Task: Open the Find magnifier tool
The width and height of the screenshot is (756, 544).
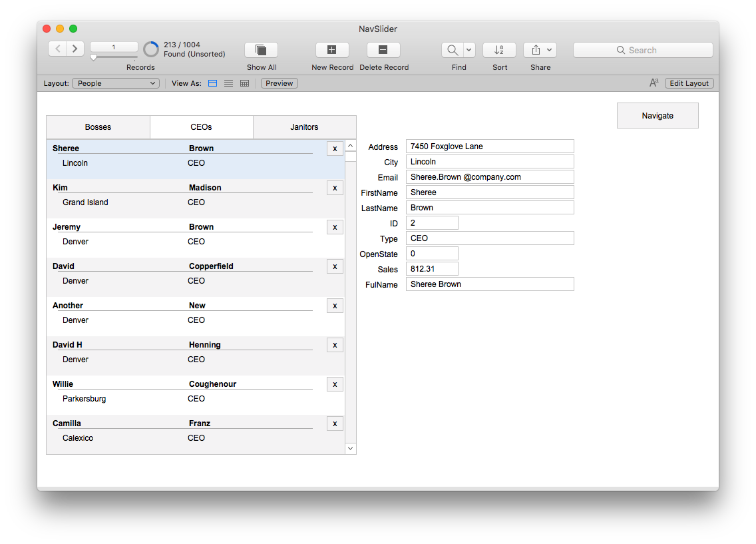Action: pos(453,50)
